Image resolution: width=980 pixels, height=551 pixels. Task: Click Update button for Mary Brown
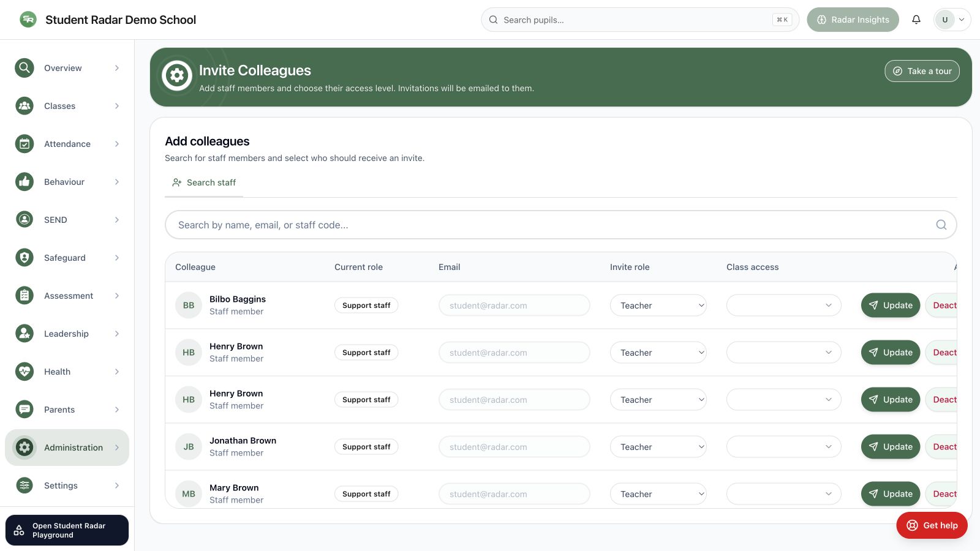pyautogui.click(x=891, y=494)
